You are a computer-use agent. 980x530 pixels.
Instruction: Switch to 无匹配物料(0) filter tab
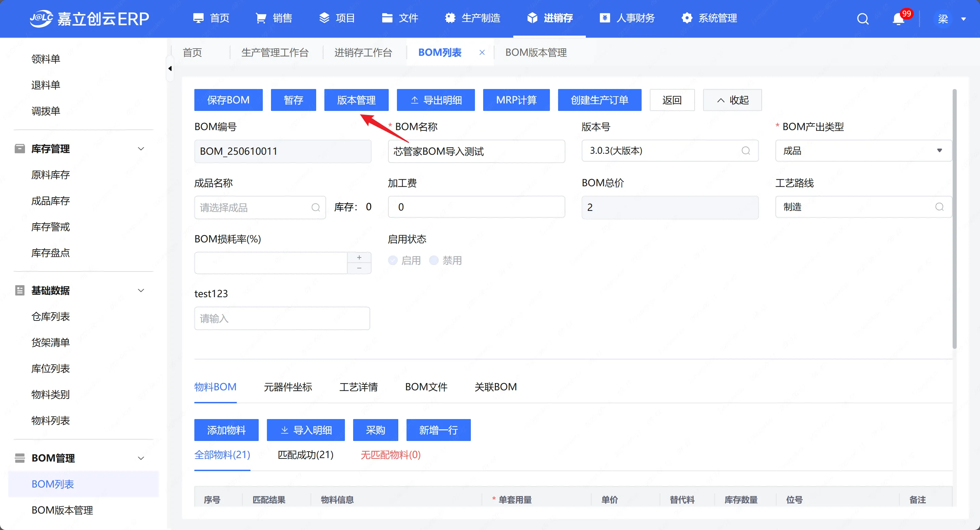point(390,455)
